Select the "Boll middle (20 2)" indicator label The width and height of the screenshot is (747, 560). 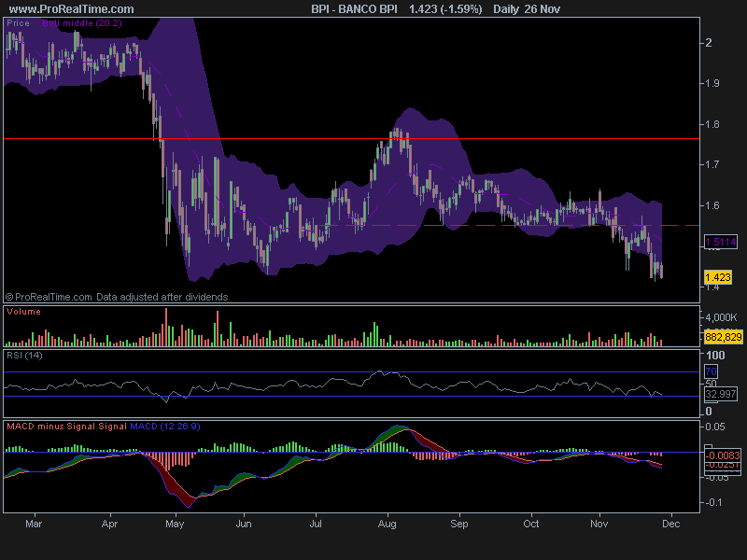pyautogui.click(x=82, y=22)
